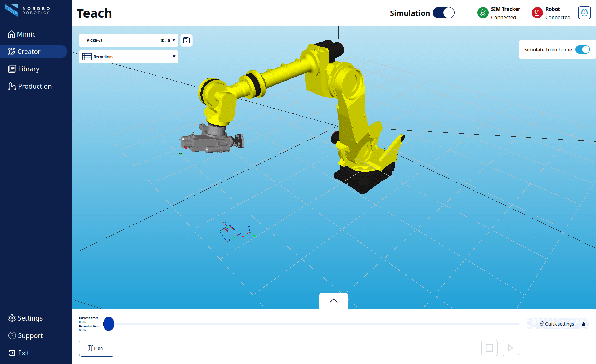
Task: Click the save icon next to A-280-v2
Action: 186,40
